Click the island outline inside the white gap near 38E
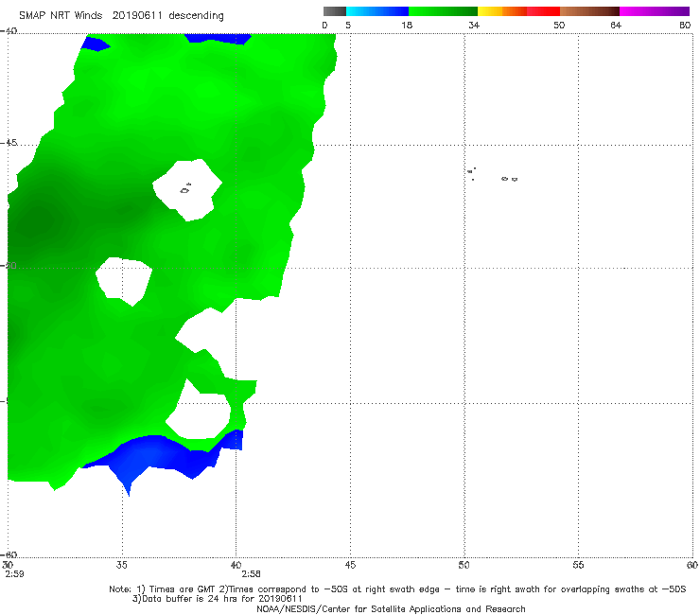This screenshot has height=615, width=700. point(185,189)
